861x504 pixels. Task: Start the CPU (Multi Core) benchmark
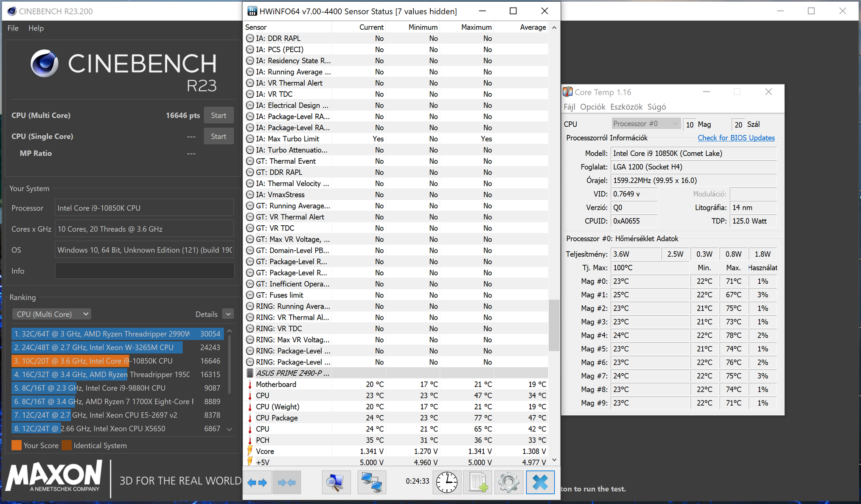(219, 115)
